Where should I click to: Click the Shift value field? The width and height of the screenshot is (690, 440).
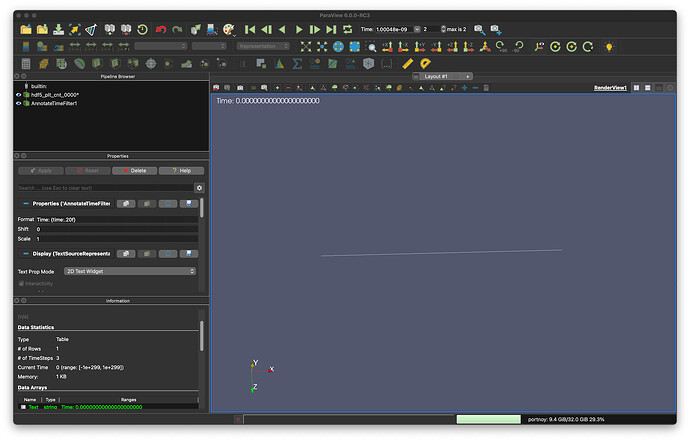pos(117,229)
